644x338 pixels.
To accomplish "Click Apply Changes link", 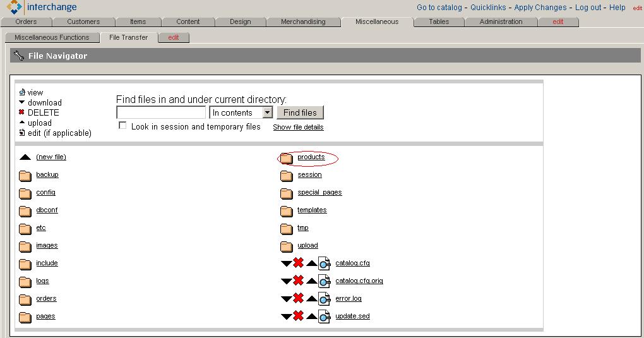I will click(x=540, y=8).
